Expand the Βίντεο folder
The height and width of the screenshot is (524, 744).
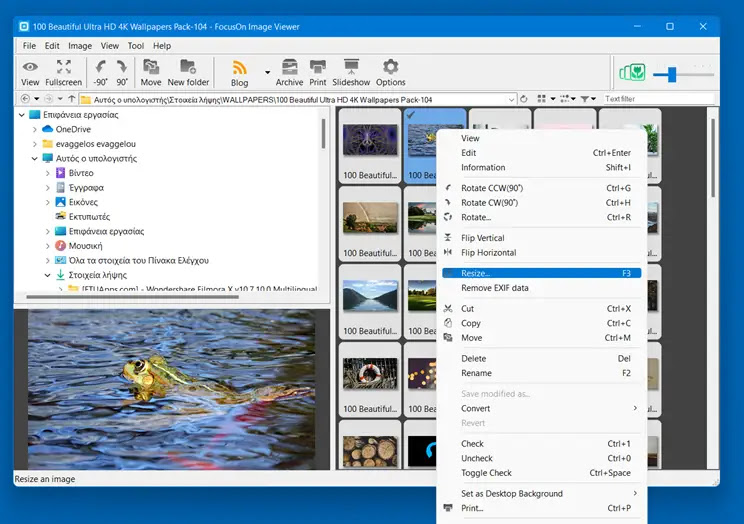tap(47, 173)
